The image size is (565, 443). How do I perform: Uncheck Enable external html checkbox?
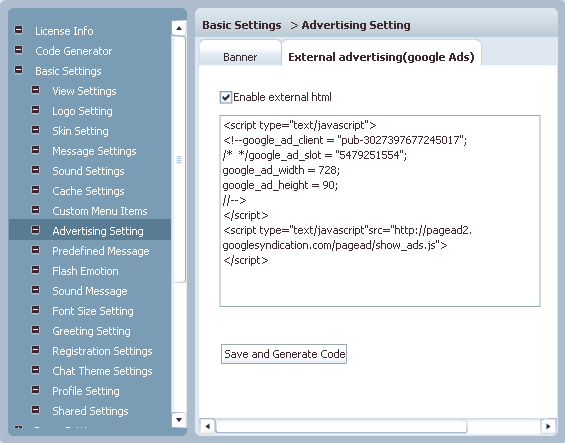[x=226, y=97]
